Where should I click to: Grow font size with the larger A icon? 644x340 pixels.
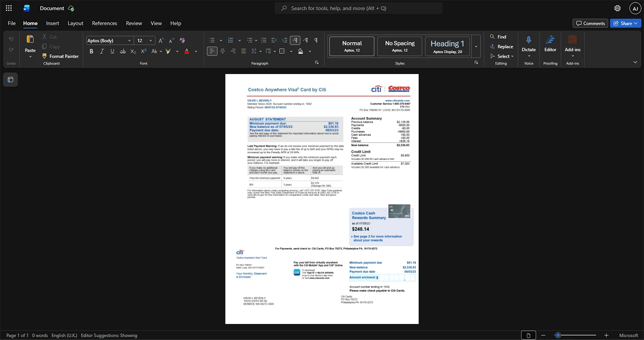coord(161,41)
